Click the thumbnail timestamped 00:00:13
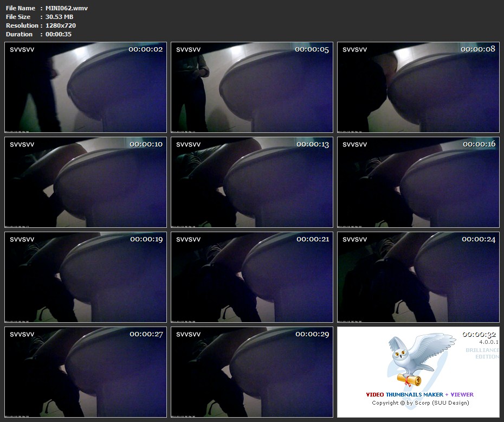The width and height of the screenshot is (504, 422). [x=252, y=182]
